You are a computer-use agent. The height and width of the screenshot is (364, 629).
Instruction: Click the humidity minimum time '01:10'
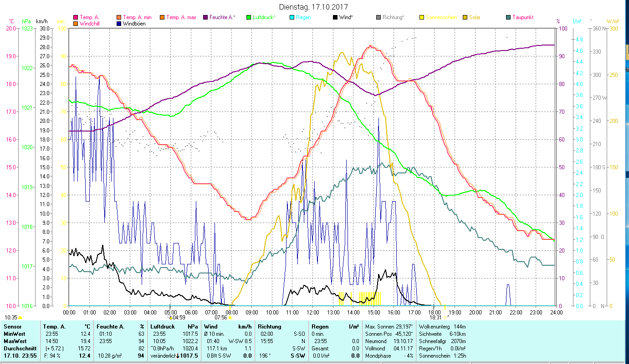106,334
